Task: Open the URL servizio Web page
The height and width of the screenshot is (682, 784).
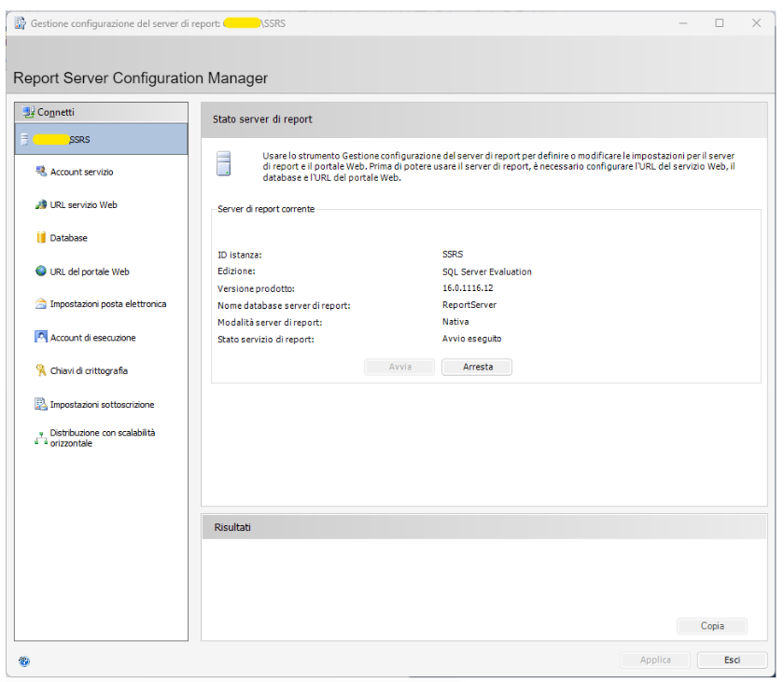Action: point(83,205)
